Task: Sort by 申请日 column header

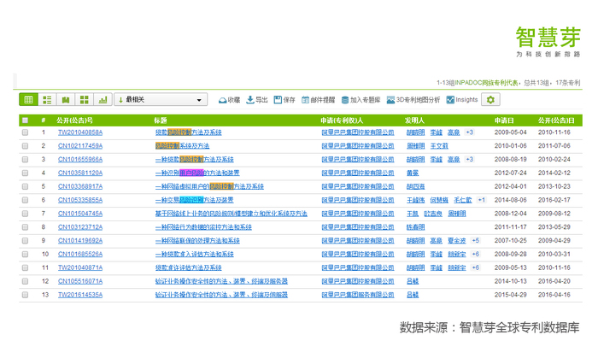Action: [x=505, y=120]
